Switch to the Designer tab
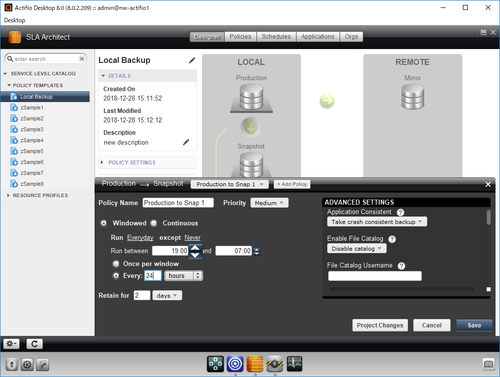This screenshot has height=377, width=500. [x=207, y=37]
